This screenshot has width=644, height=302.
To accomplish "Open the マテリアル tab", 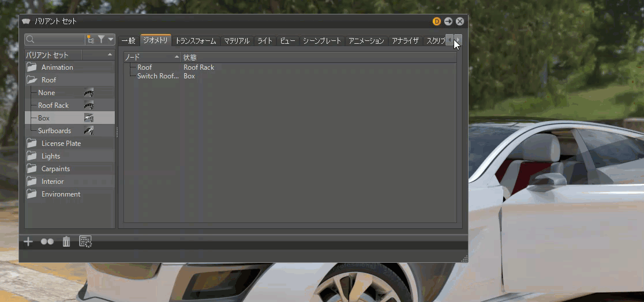I will 237,40.
